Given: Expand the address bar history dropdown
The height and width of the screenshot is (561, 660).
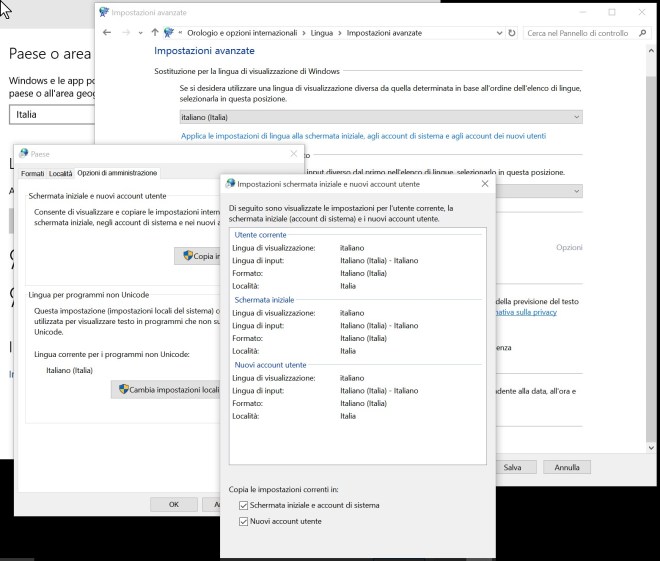Looking at the screenshot, I should click(499, 33).
